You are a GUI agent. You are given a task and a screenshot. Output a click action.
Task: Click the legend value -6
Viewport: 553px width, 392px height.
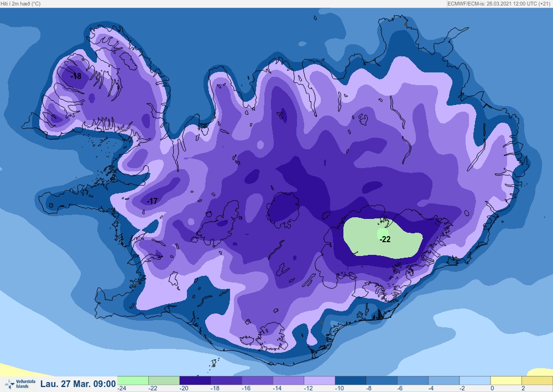point(400,388)
